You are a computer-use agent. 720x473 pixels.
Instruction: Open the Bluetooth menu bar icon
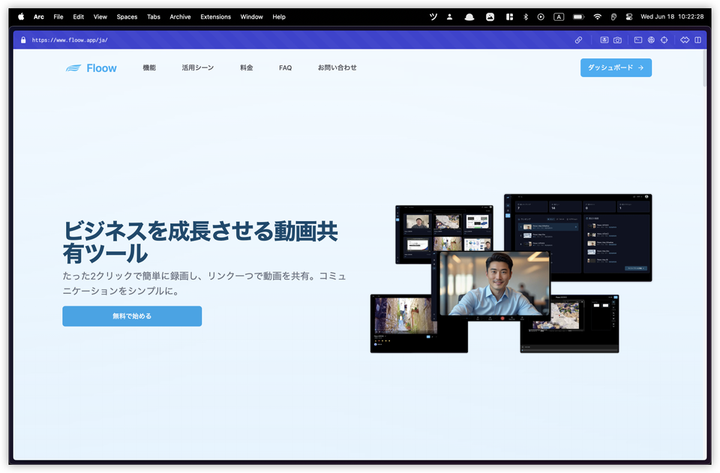[526, 17]
